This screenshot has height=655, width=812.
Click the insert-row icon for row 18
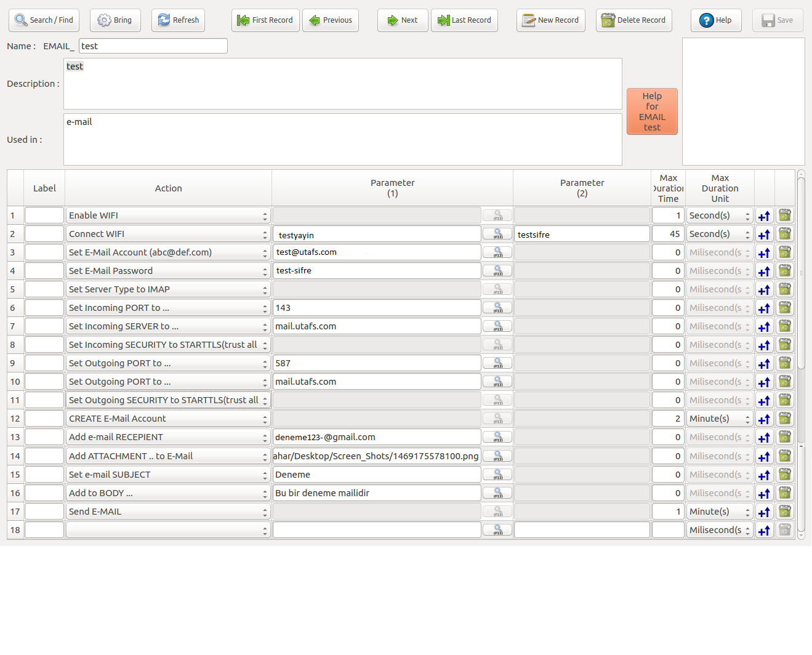765,530
